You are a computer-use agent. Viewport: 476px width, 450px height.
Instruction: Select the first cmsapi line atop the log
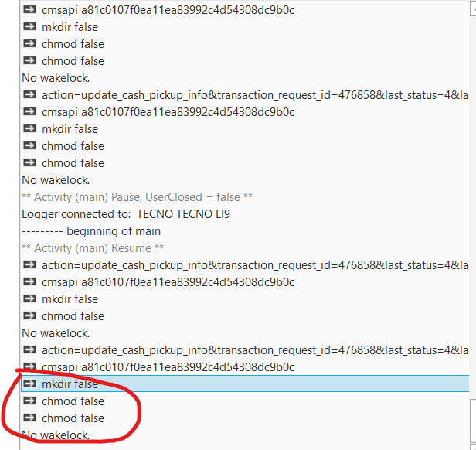click(158, 10)
